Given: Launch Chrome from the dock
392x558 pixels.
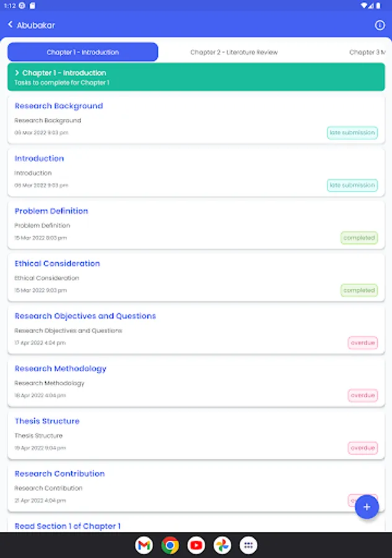Looking at the screenshot, I should click(x=170, y=545).
